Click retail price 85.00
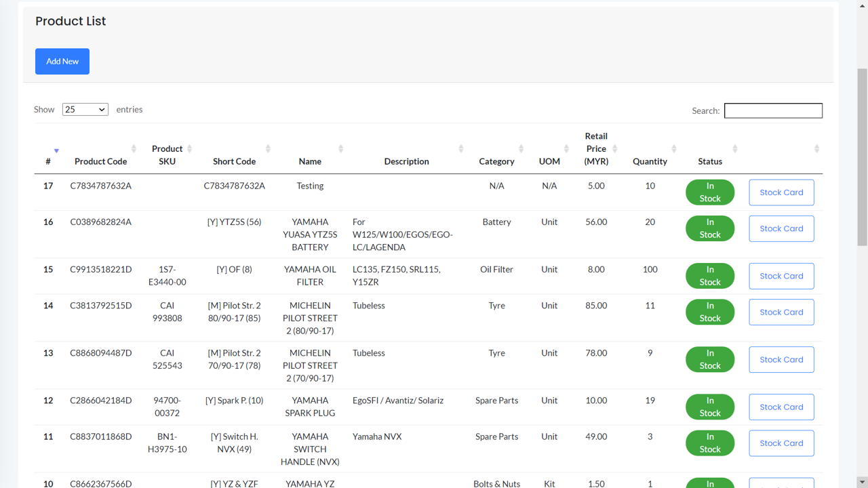The height and width of the screenshot is (488, 868). pos(596,306)
